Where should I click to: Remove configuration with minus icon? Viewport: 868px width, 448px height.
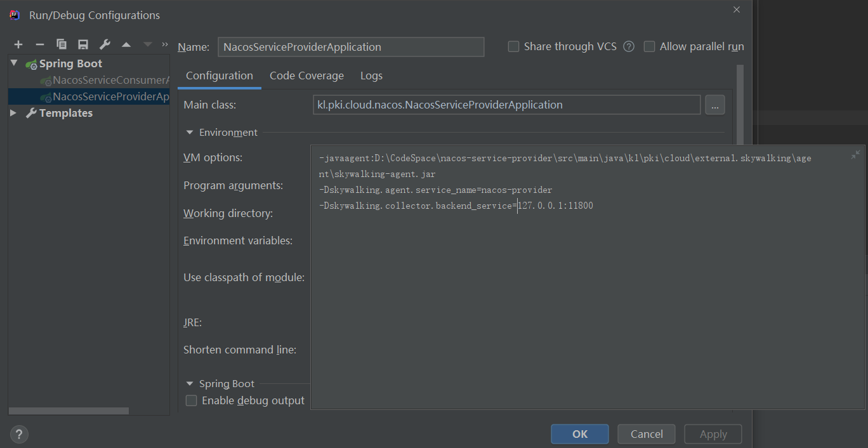(40, 44)
